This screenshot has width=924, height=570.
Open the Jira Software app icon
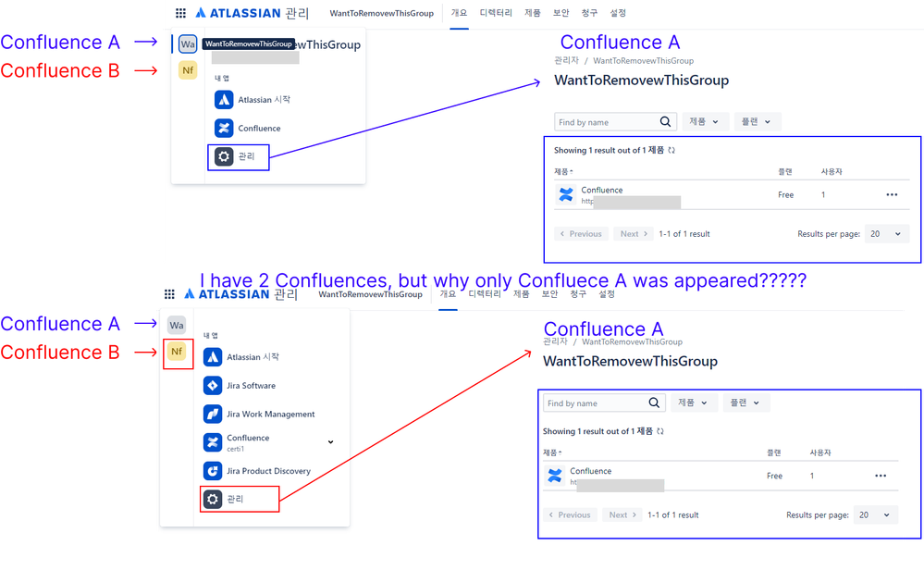213,386
